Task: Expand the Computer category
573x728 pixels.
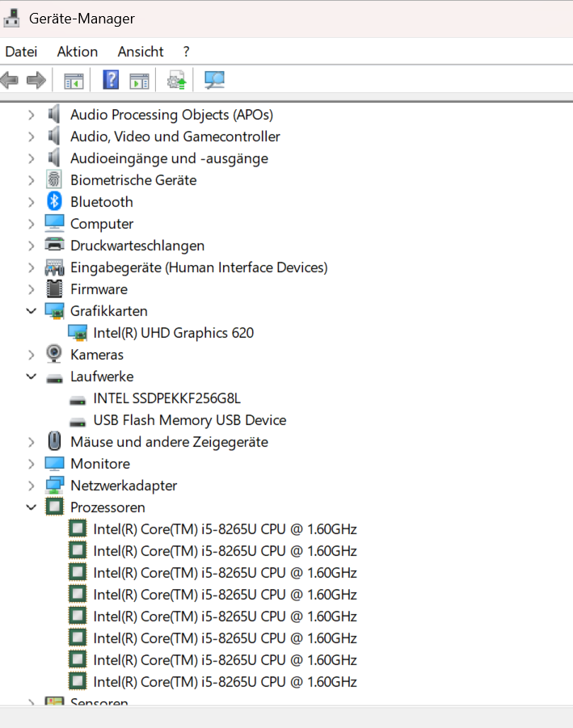Action: [x=31, y=224]
